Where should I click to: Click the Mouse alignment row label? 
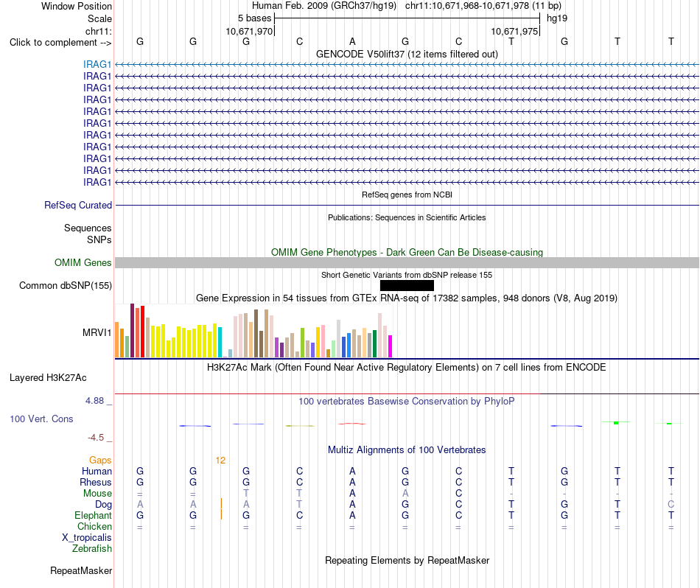pos(97,494)
